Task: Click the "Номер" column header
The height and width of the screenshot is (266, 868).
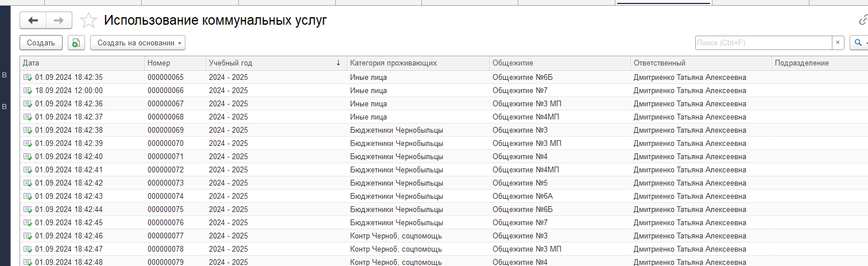Action: pos(175,63)
